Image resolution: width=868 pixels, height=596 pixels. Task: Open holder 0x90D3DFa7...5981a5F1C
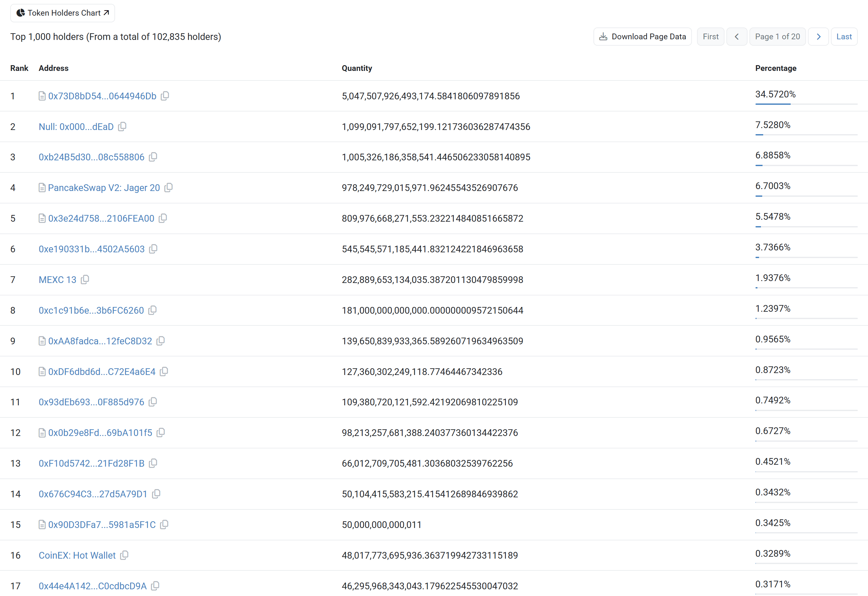click(x=102, y=524)
